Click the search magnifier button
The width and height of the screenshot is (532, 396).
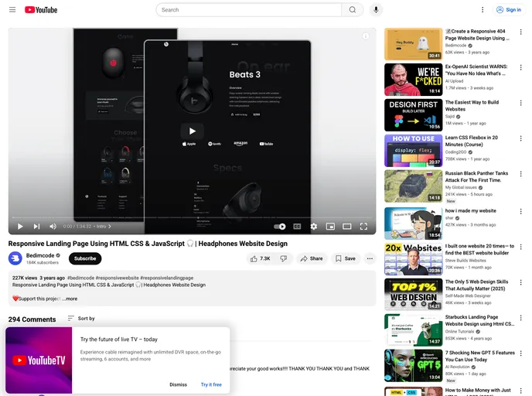pyautogui.click(x=353, y=10)
